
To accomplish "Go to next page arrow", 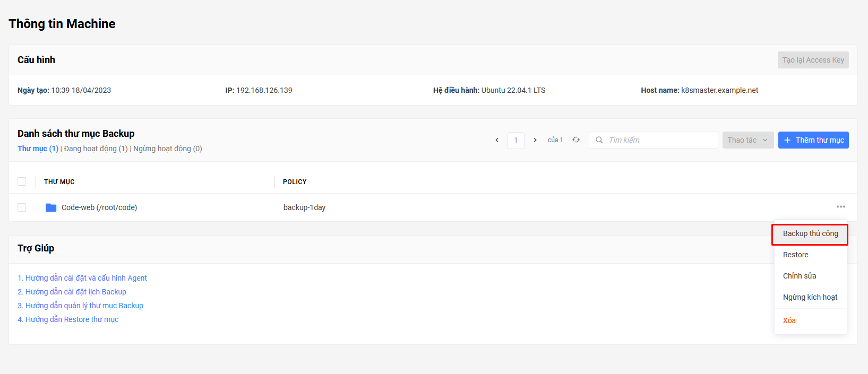I will (535, 140).
